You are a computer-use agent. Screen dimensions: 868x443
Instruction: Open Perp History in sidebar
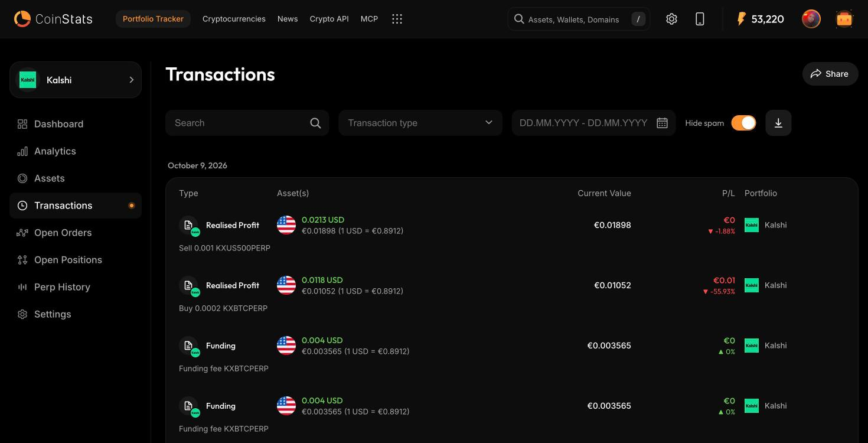click(x=76, y=287)
